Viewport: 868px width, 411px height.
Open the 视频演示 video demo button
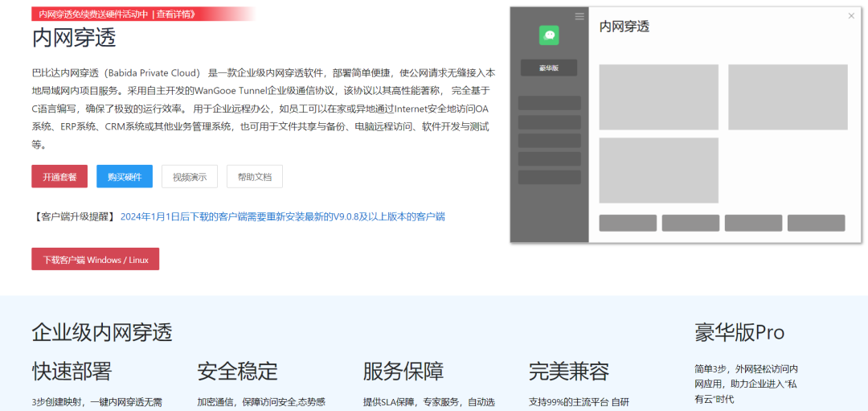pos(190,177)
